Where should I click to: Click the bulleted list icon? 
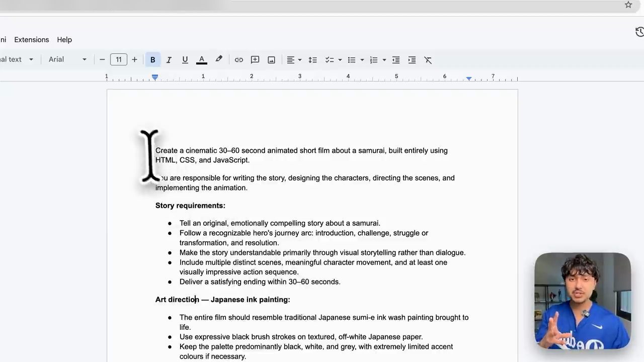(352, 60)
